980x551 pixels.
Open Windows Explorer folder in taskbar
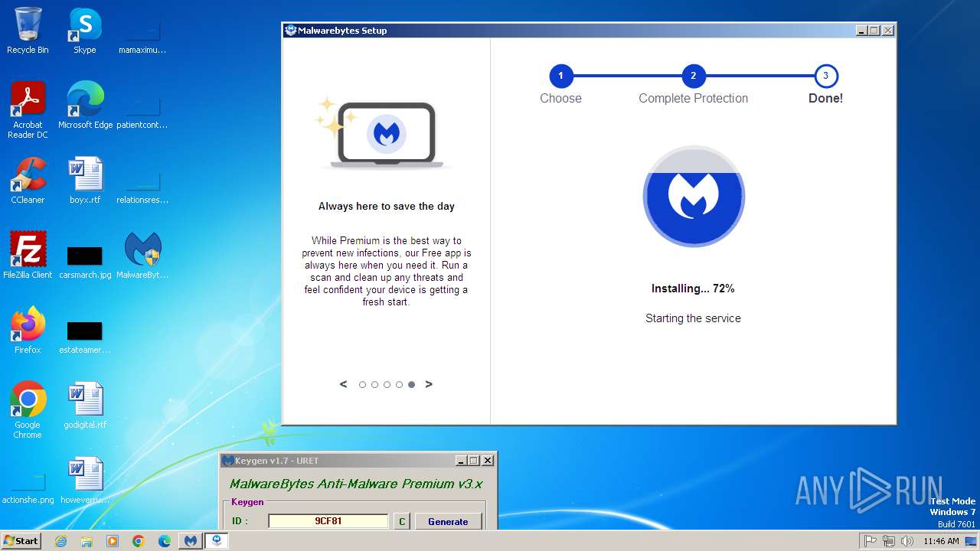87,541
